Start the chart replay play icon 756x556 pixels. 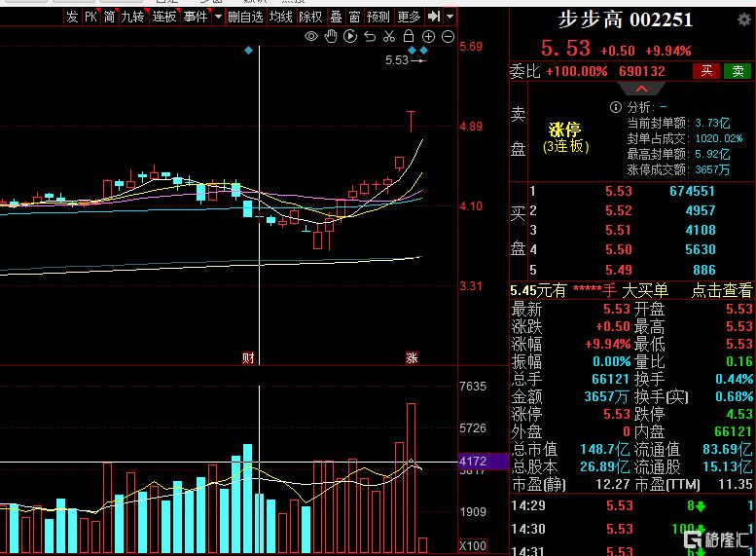(x=350, y=36)
